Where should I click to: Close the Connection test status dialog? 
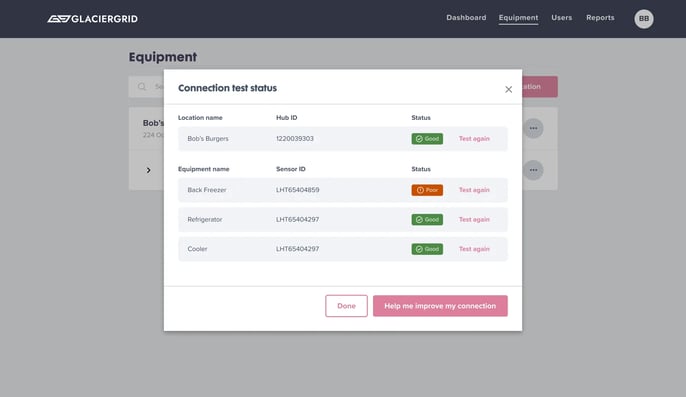tap(508, 89)
